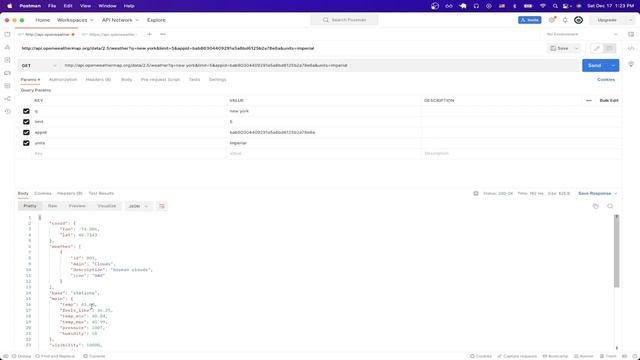Image resolution: width=640 pixels, height=360 pixels.
Task: Copy the response body
Action: tap(596, 206)
